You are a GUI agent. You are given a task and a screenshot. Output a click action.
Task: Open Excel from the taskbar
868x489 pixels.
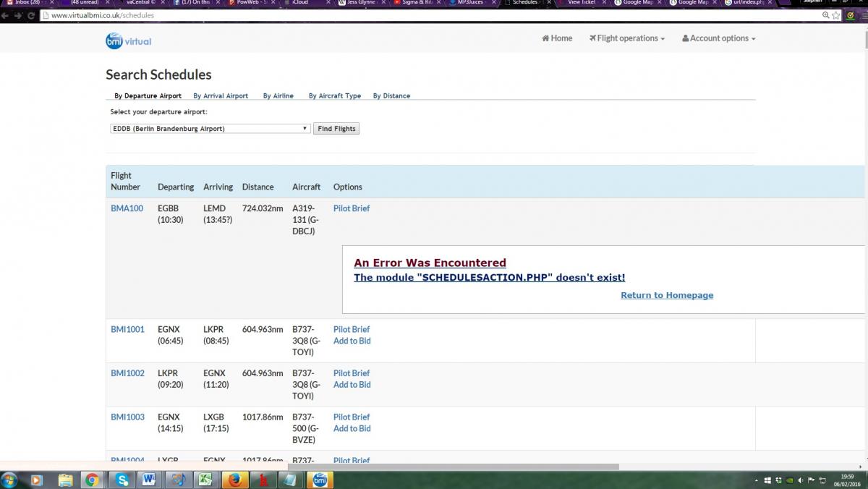click(x=205, y=480)
